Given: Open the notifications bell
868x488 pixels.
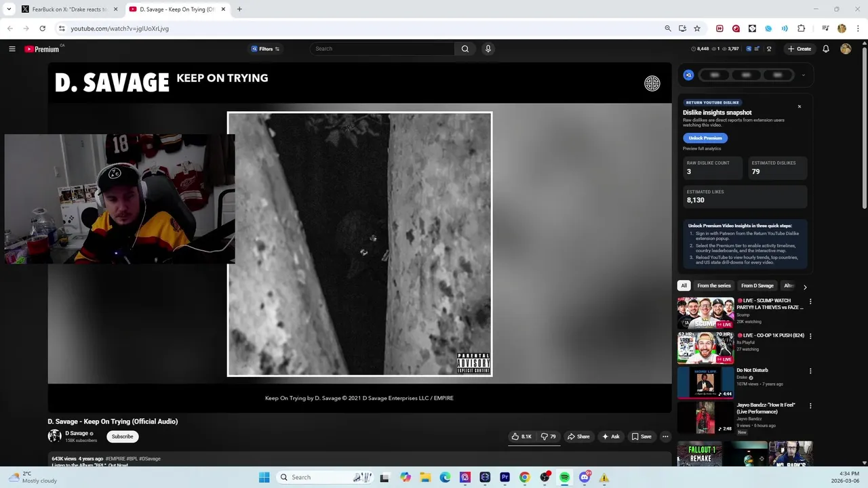Looking at the screenshot, I should click(x=826, y=49).
